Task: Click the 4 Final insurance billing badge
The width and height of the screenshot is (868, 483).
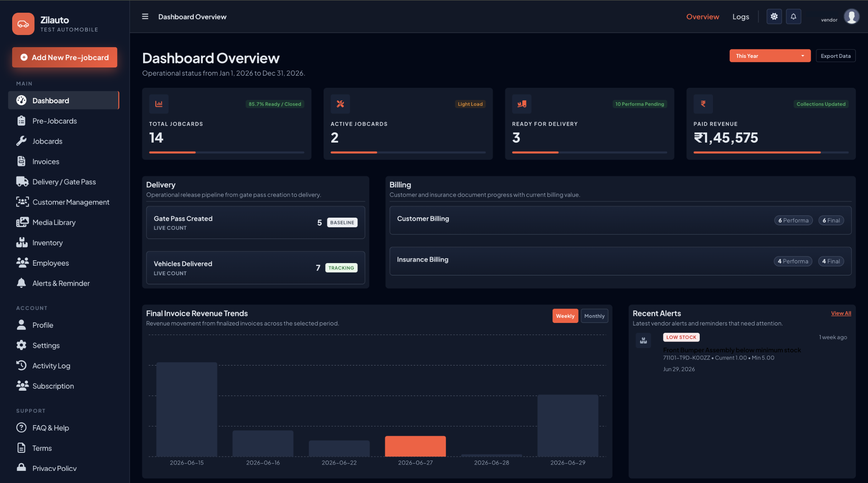Action: pyautogui.click(x=831, y=261)
